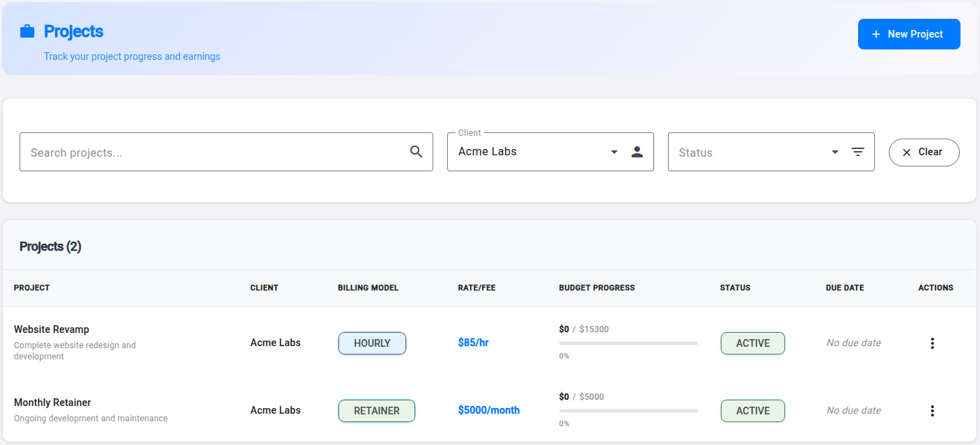Viewport: 980px width, 445px height.
Task: Expand the Client dropdown arrow
Action: [x=614, y=152]
